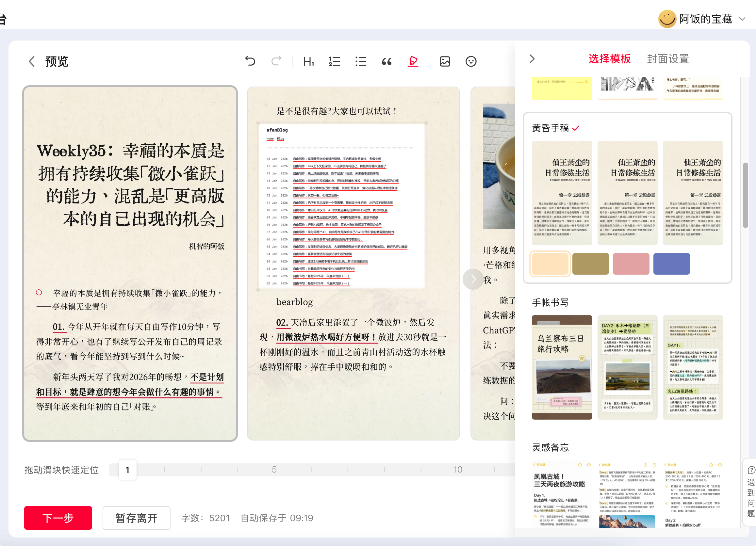Image resolution: width=756 pixels, height=546 pixels.
Task: Apply H1 heading format
Action: coord(308,61)
